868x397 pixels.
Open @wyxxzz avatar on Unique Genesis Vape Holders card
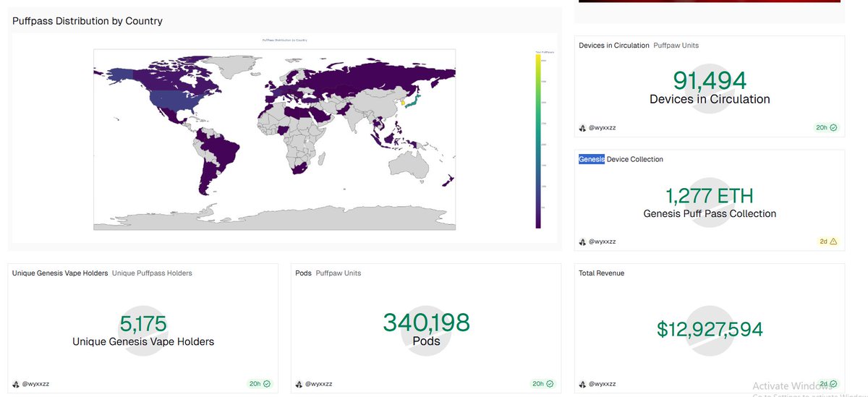16,384
